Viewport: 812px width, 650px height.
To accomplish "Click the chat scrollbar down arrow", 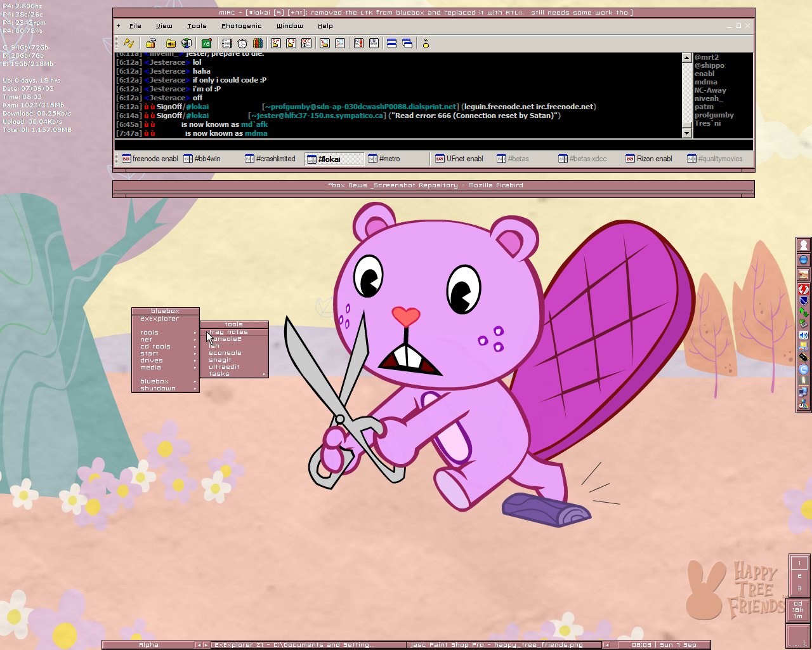I will (686, 133).
